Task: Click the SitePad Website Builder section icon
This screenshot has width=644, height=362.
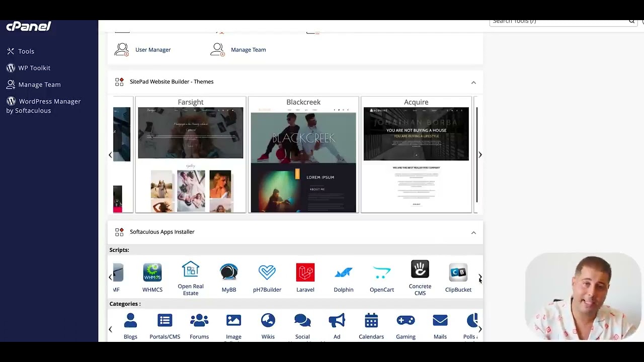Action: [119, 82]
